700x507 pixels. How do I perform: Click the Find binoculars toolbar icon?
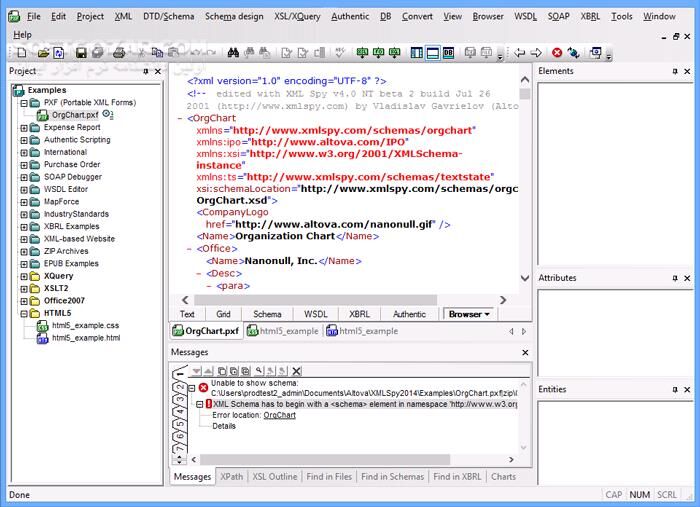[x=232, y=52]
